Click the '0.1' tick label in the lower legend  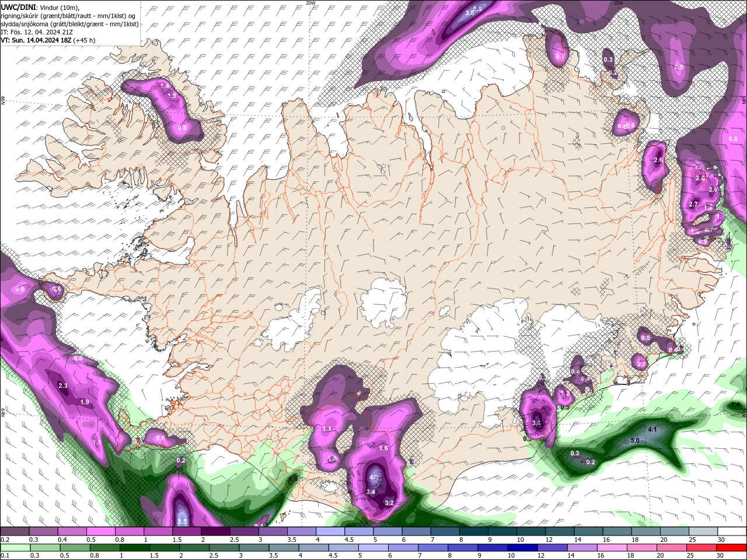(4, 555)
